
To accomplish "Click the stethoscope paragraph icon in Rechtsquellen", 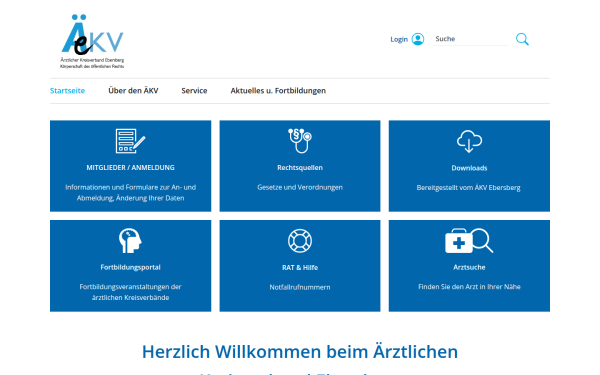I will pos(300,141).
